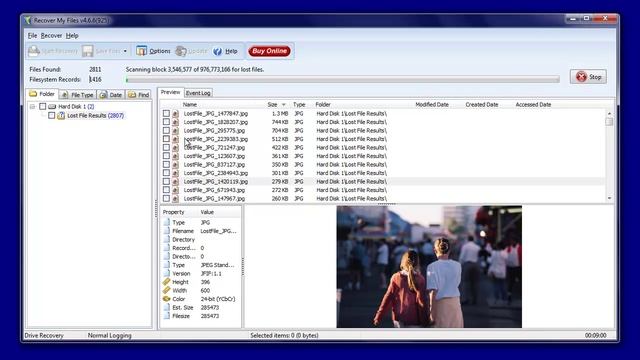640x360 pixels.
Task: Check the box for LostFile_JPG_2384943.jpg
Action: [x=166, y=173]
